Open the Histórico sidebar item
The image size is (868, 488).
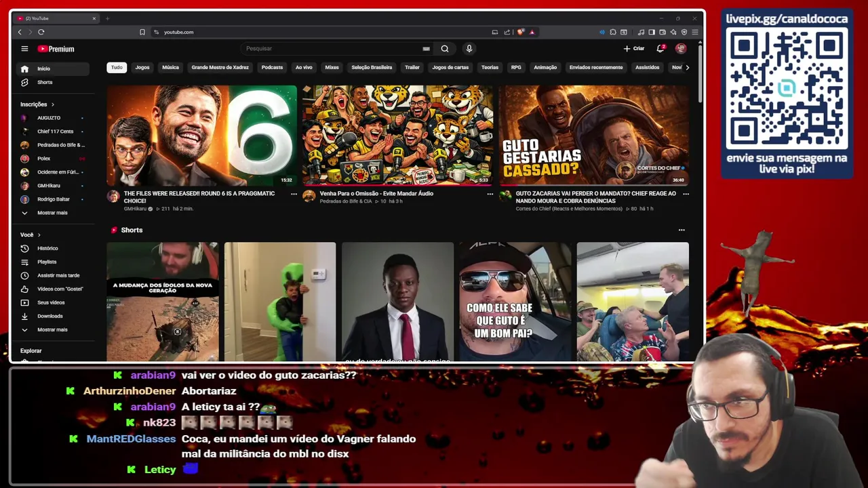point(53,248)
